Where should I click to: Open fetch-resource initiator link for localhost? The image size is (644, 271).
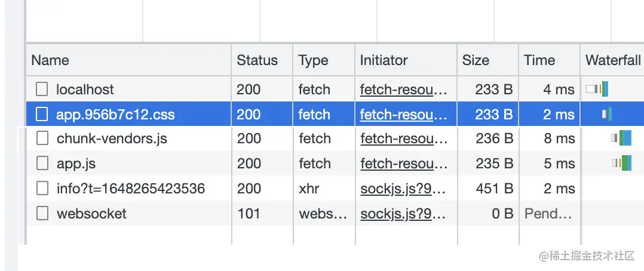[x=403, y=90]
